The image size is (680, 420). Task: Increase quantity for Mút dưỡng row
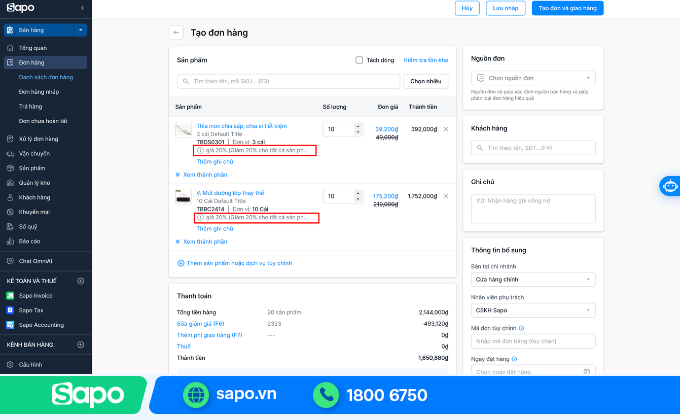tap(358, 193)
